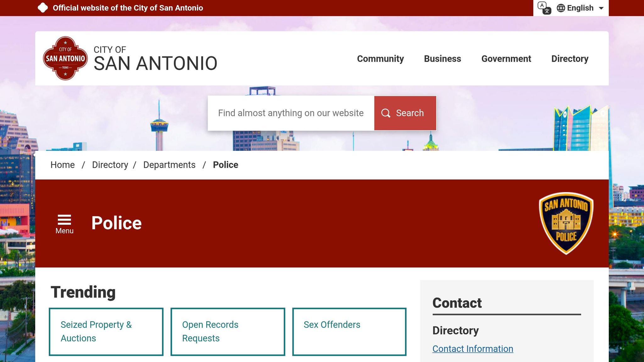Click the Police page heading
Viewport: 644px width, 362px height.
click(116, 223)
